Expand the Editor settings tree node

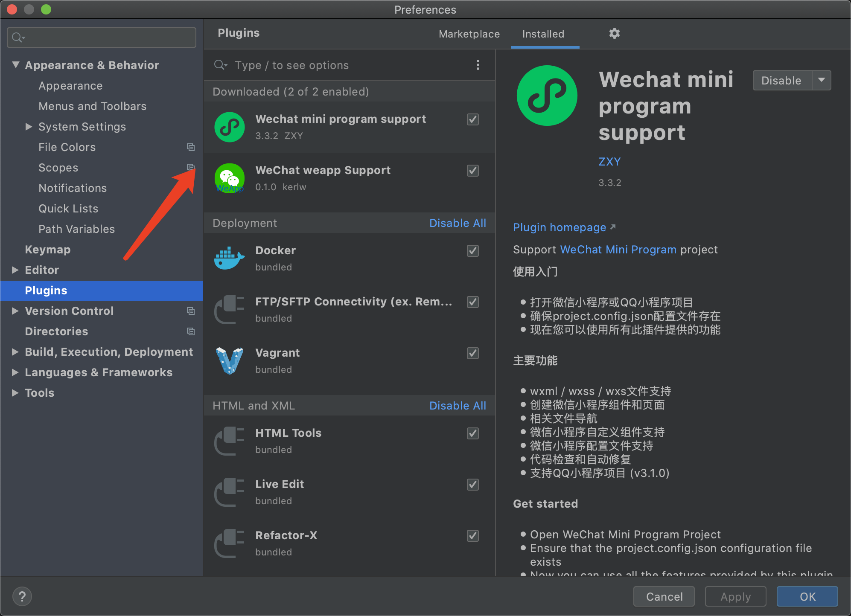tap(15, 270)
